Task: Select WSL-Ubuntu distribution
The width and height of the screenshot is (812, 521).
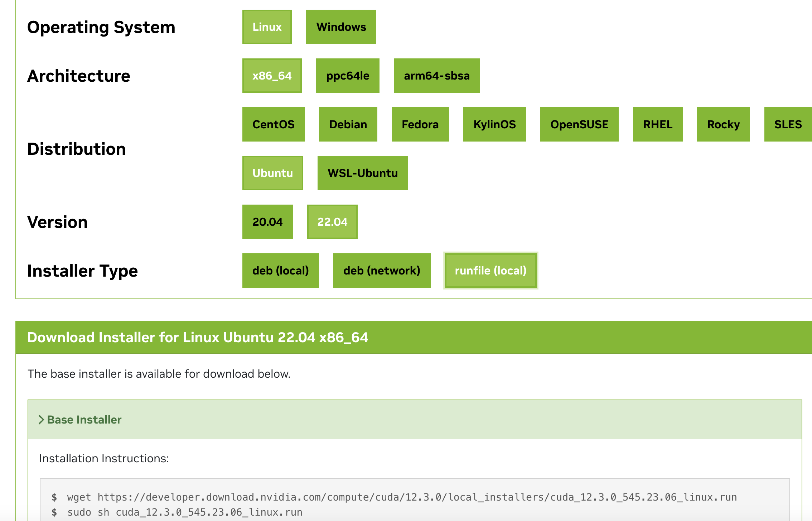Action: (x=362, y=173)
